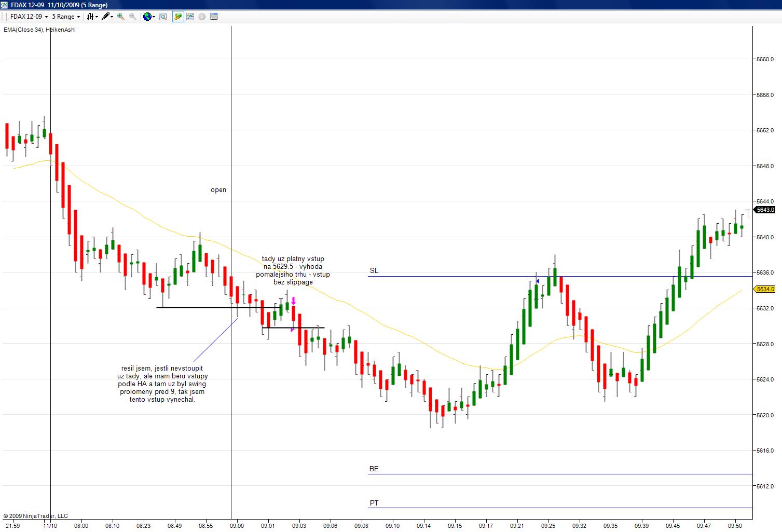Open the indicators chart icon
Image resolution: width=782 pixels, height=532 pixels.
coord(190,17)
